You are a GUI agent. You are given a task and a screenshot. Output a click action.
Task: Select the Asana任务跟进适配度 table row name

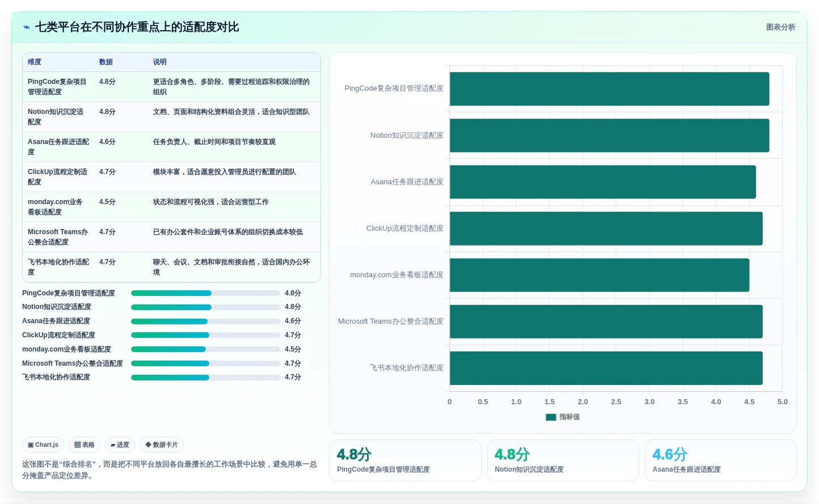tap(58, 147)
